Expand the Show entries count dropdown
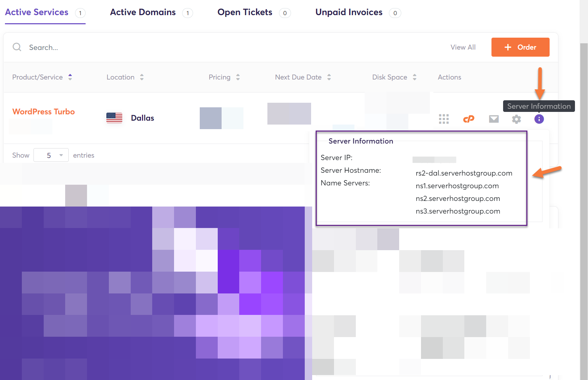The image size is (588, 380). (x=51, y=155)
